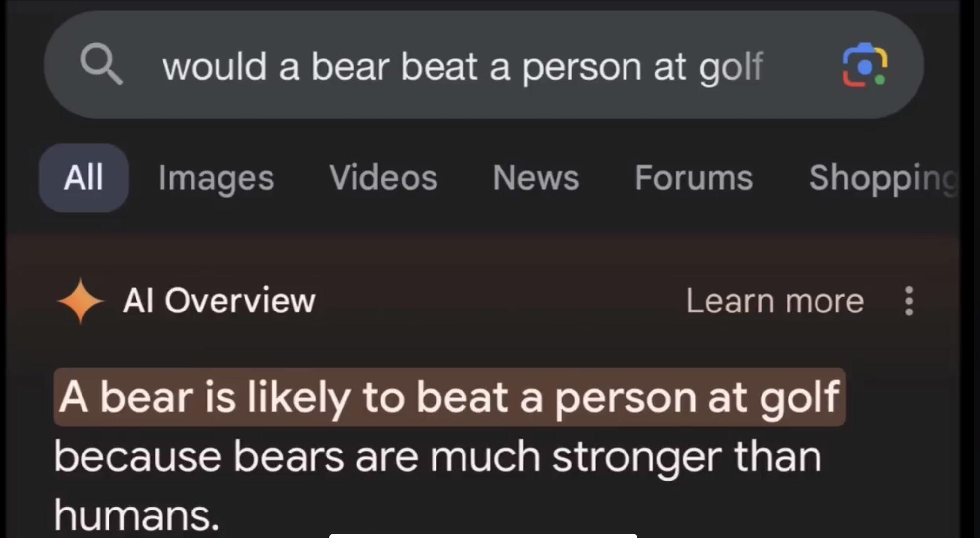Select the All results tab
This screenshot has width=980, height=538.
pyautogui.click(x=84, y=178)
